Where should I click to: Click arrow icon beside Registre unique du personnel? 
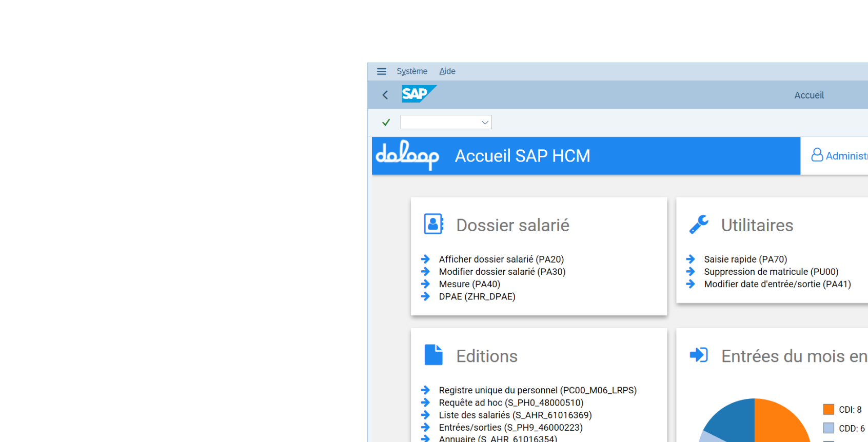[x=425, y=390]
